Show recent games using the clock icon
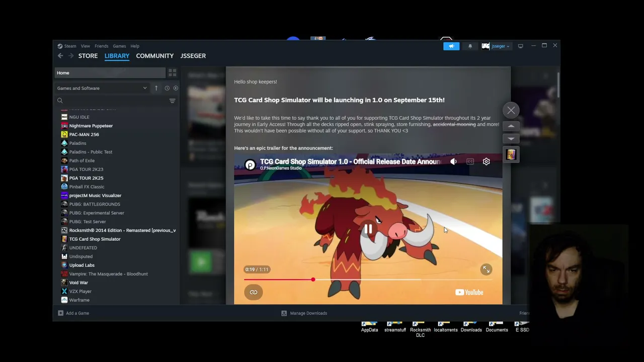The height and width of the screenshot is (362, 644). tap(167, 88)
